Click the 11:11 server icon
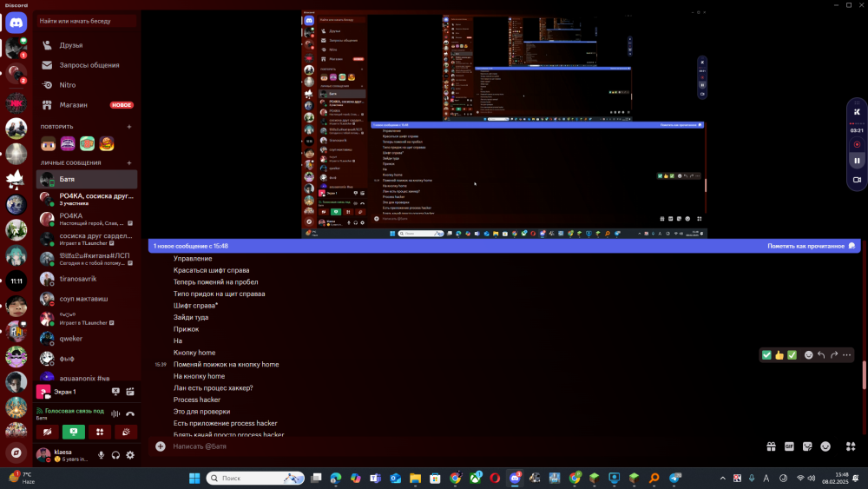The width and height of the screenshot is (868, 489). tap(16, 281)
